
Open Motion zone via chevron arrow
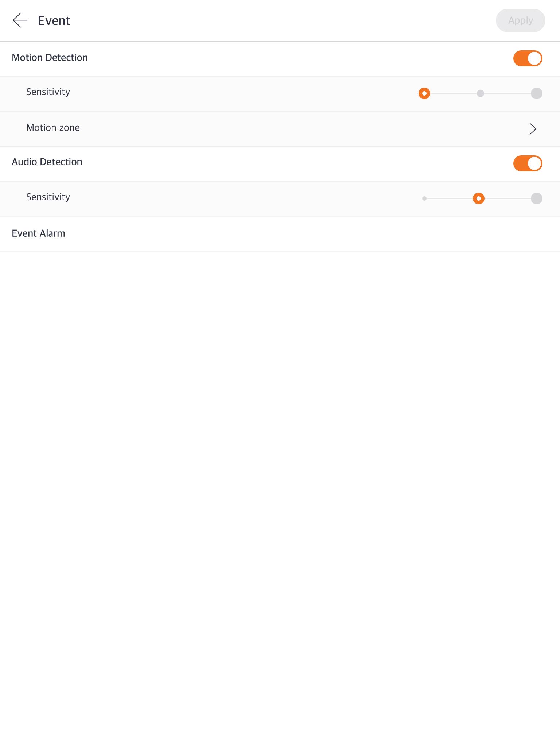point(533,129)
